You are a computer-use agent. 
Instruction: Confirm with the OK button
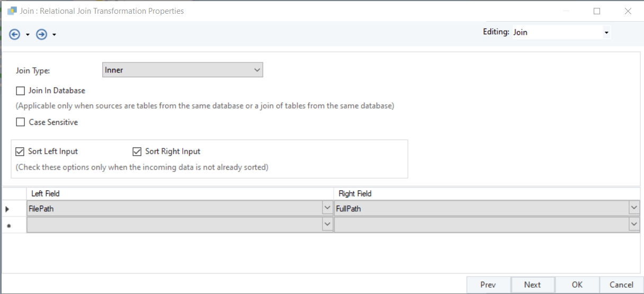pos(577,284)
